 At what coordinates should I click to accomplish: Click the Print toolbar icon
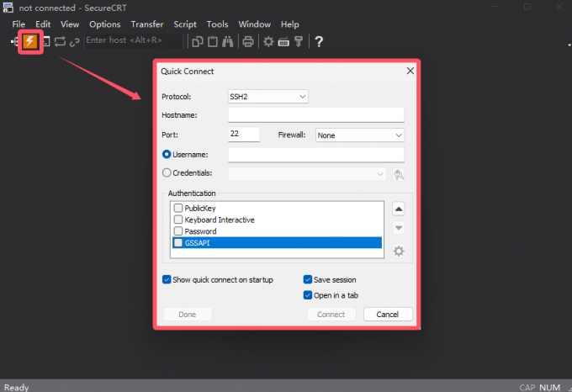[248, 41]
